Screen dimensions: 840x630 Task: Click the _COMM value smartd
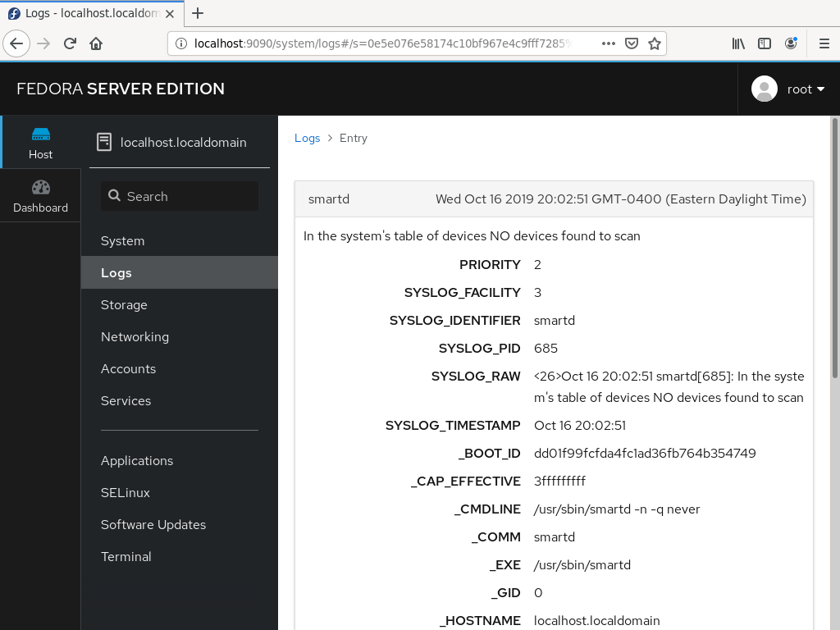pyautogui.click(x=555, y=536)
